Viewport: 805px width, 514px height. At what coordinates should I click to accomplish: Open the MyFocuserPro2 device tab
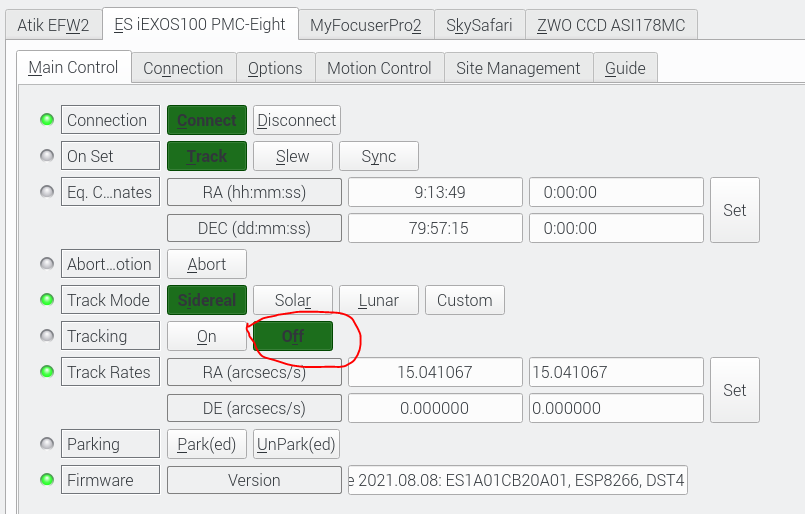pyautogui.click(x=366, y=25)
